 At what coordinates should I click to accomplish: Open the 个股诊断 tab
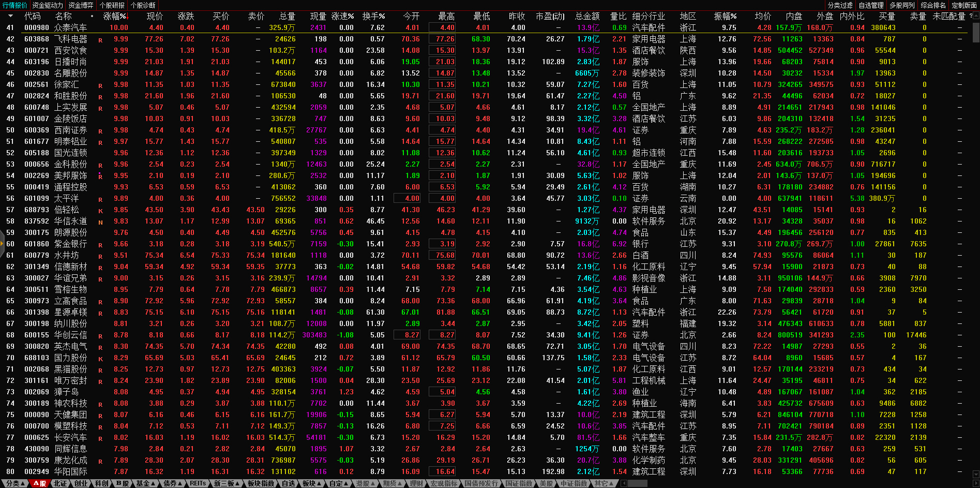point(143,5)
